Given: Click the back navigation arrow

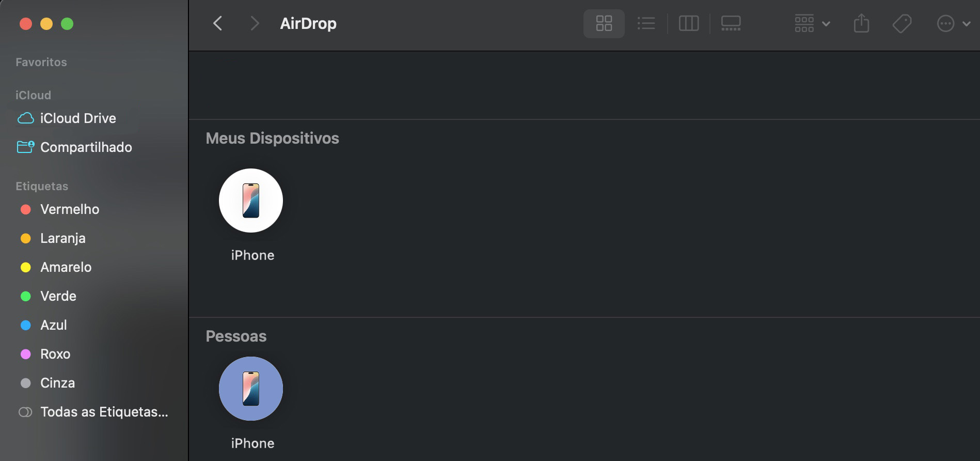Looking at the screenshot, I should [x=217, y=23].
